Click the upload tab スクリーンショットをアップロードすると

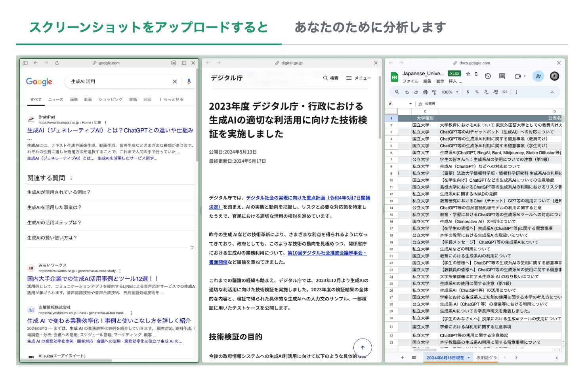click(x=149, y=27)
